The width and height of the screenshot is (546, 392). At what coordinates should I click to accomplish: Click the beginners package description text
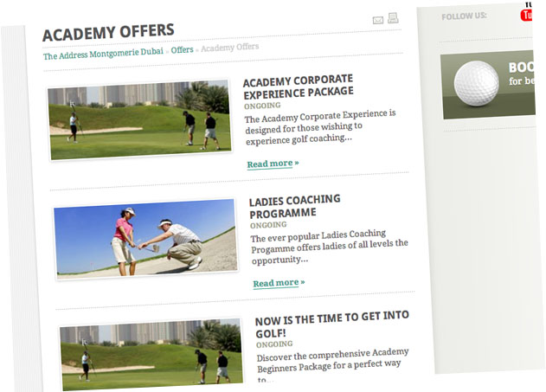(x=332, y=365)
